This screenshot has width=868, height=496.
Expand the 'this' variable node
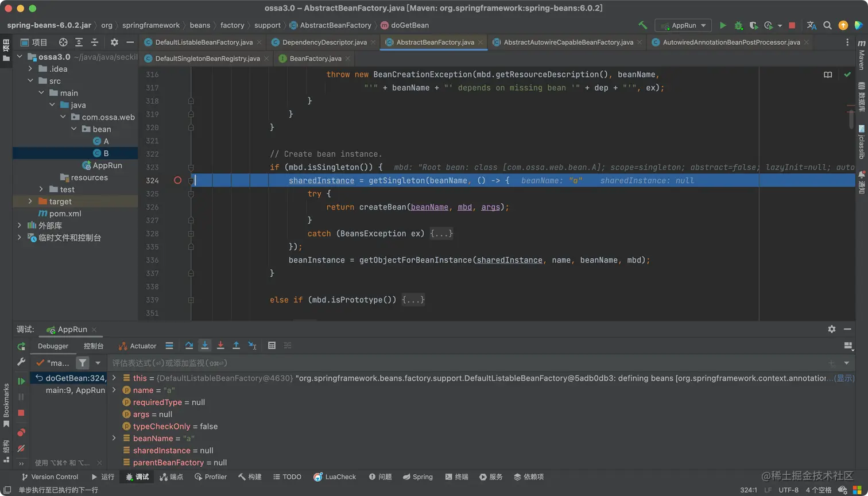click(x=114, y=378)
